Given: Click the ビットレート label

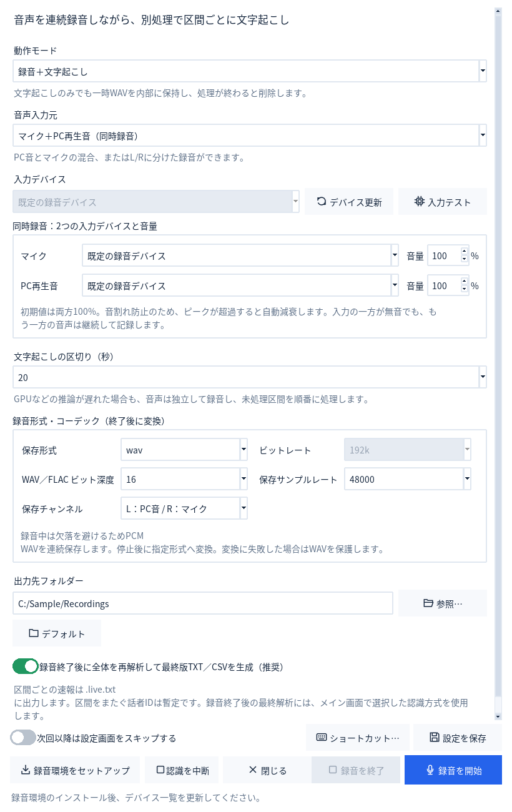Looking at the screenshot, I should tap(285, 450).
